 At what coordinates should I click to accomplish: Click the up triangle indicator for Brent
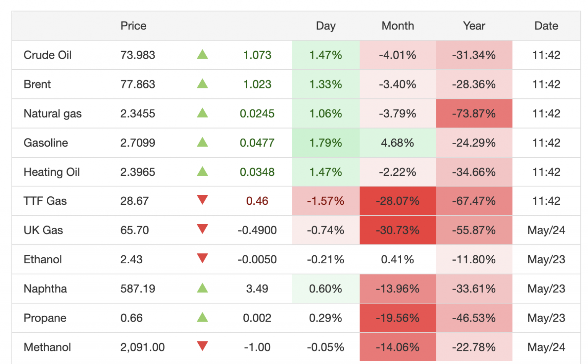(203, 84)
